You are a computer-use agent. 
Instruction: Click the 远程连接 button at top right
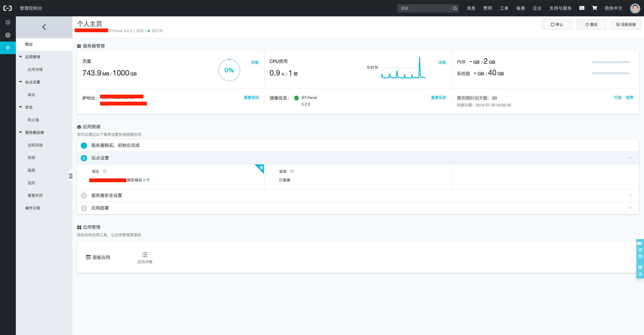[x=626, y=24]
